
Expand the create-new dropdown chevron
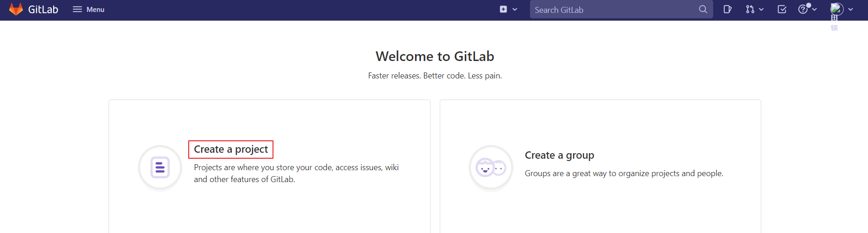click(515, 9)
